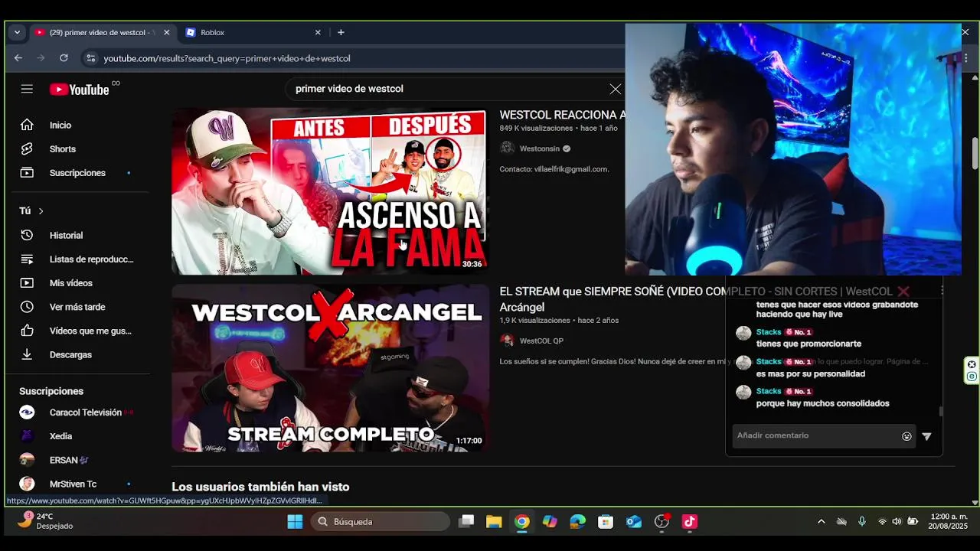This screenshot has width=980, height=551.
Task: Open a new browser tab
Action: pyautogui.click(x=341, y=32)
